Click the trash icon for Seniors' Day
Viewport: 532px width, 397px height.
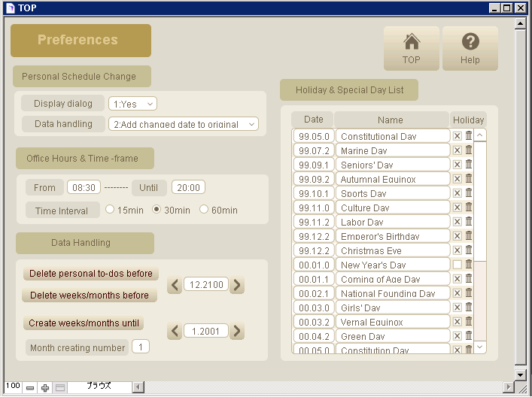pyautogui.click(x=469, y=164)
